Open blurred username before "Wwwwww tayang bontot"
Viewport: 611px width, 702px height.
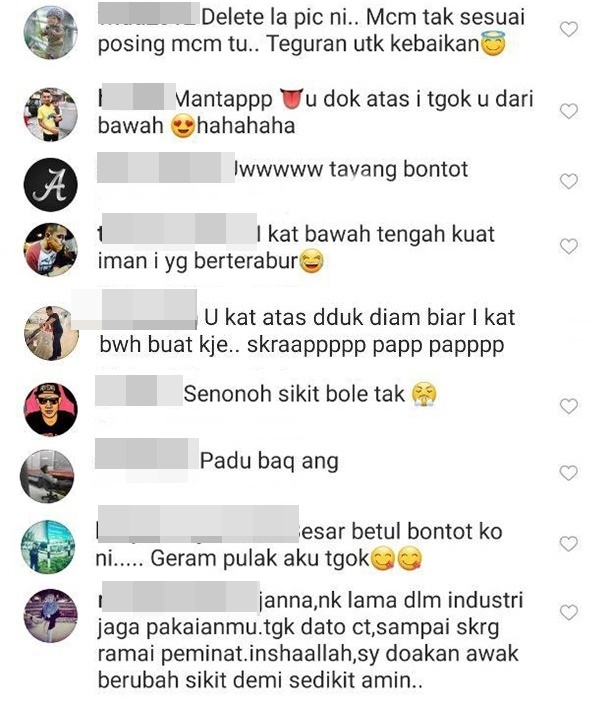tap(166, 167)
